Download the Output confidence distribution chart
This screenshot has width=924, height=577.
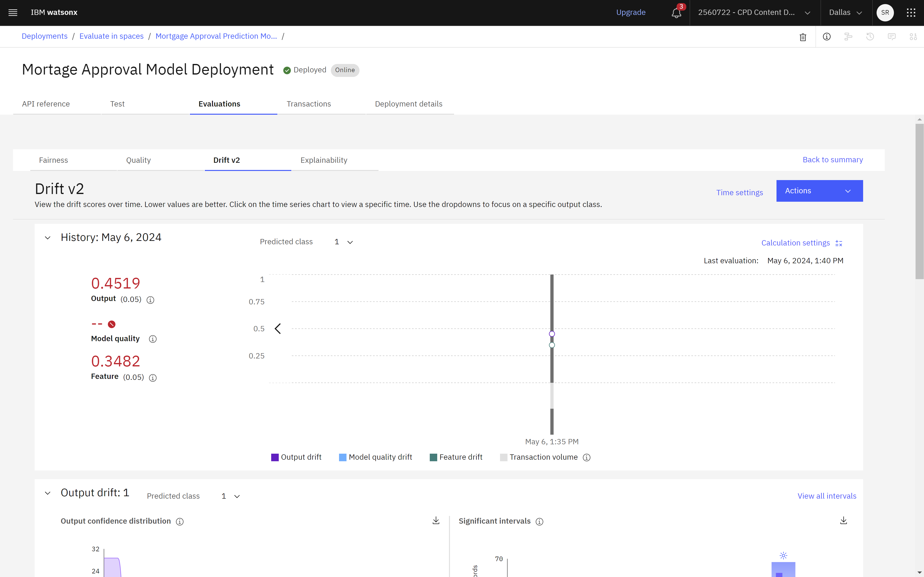[x=436, y=521]
